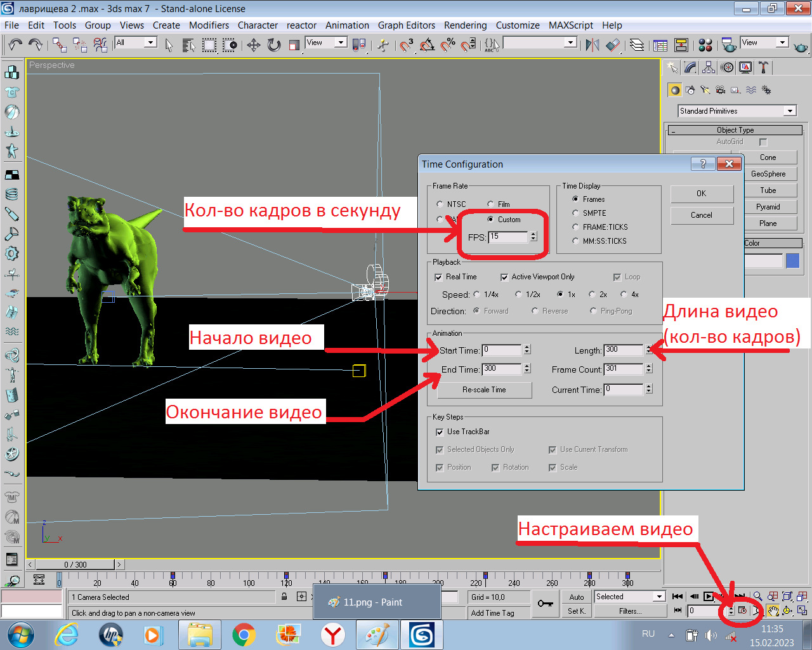Open the Utilities hammer tab
The image size is (812, 650).
point(763,67)
